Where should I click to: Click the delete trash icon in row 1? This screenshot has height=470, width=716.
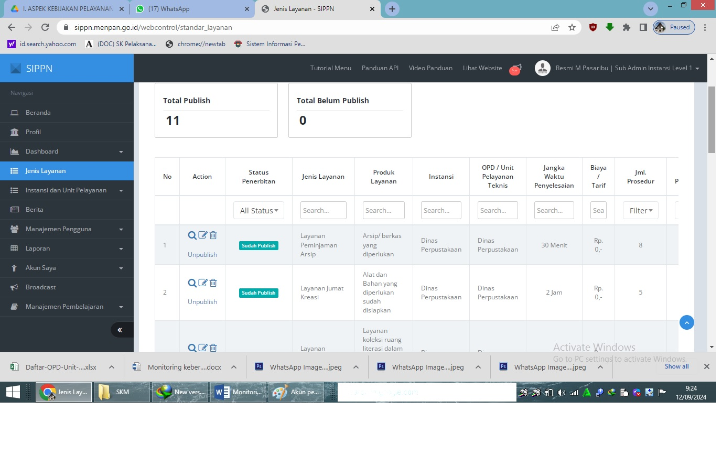click(x=213, y=235)
